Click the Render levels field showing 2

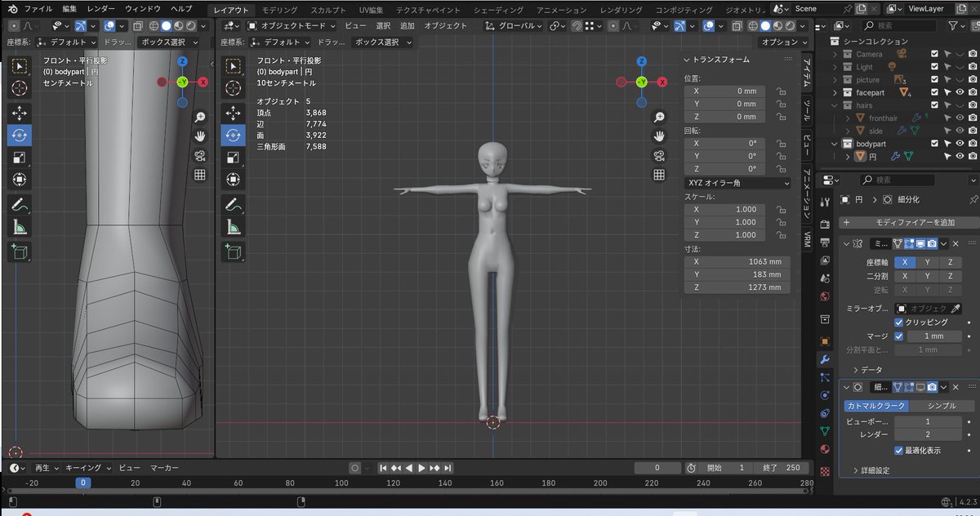coord(927,434)
